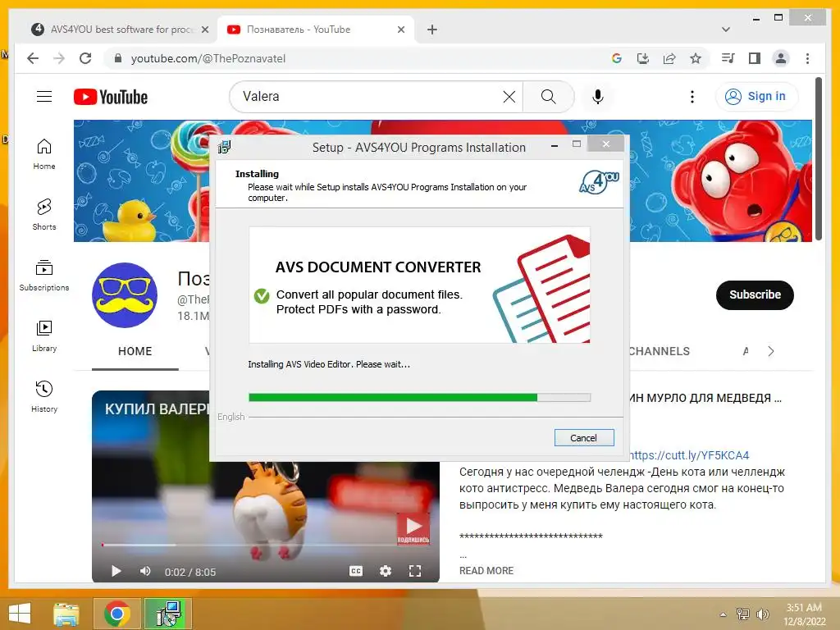Open video player settings gear
Image resolution: width=840 pixels, height=630 pixels.
(386, 571)
